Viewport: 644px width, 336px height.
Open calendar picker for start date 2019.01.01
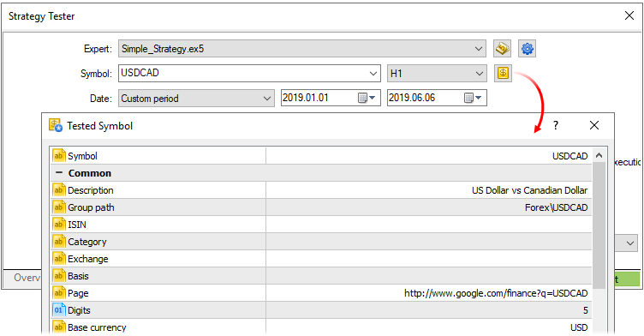367,98
